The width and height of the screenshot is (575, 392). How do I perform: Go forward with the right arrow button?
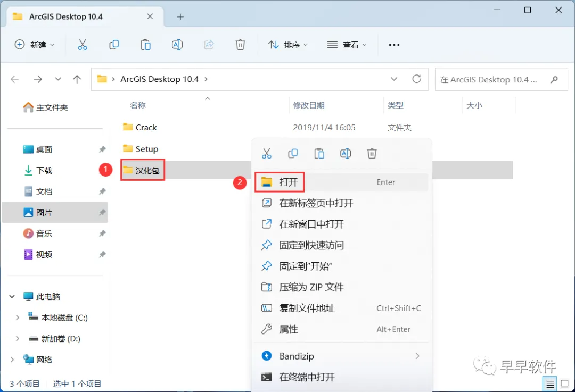[38, 79]
